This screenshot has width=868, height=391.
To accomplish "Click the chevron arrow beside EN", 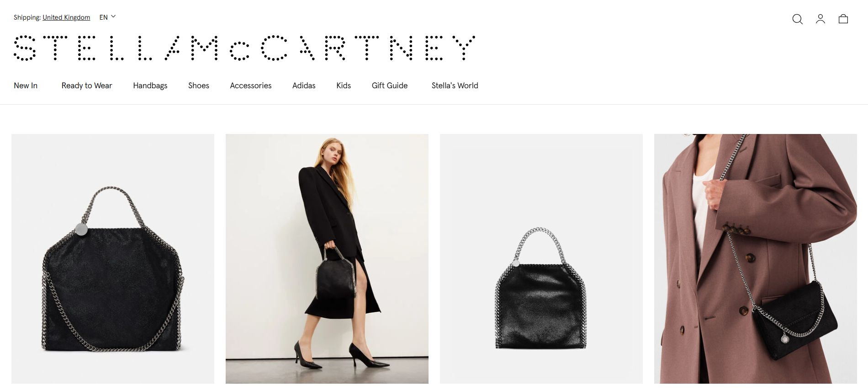I will pos(113,16).
